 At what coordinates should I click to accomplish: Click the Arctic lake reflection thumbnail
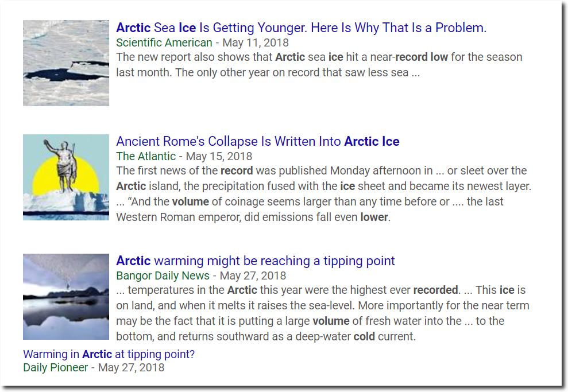66,297
